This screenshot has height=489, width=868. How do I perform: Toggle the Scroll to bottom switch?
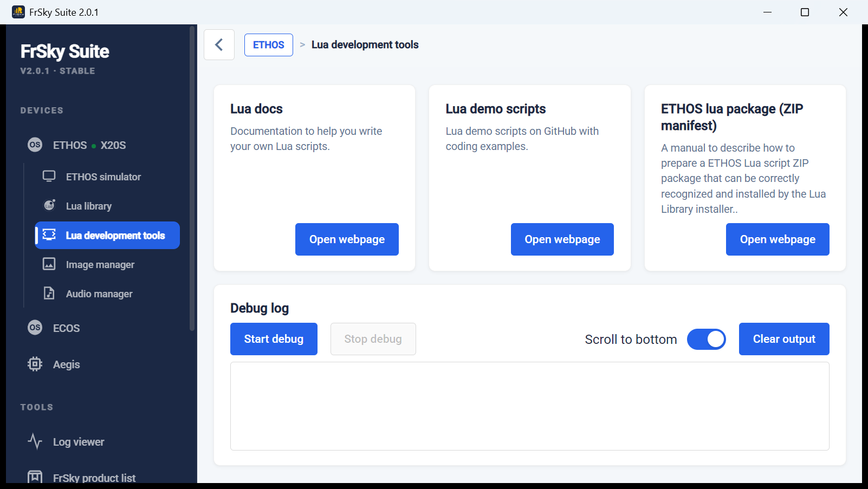[x=707, y=339]
